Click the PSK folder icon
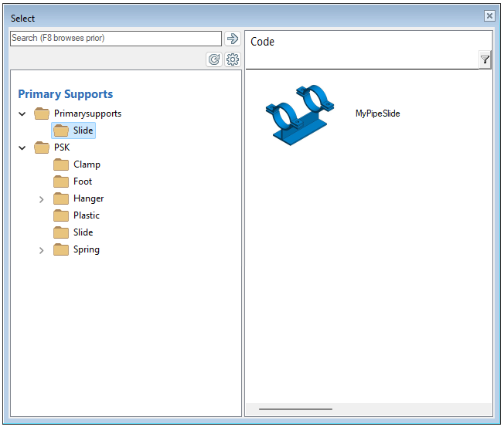Viewport: 504px width, 427px height. tap(42, 147)
